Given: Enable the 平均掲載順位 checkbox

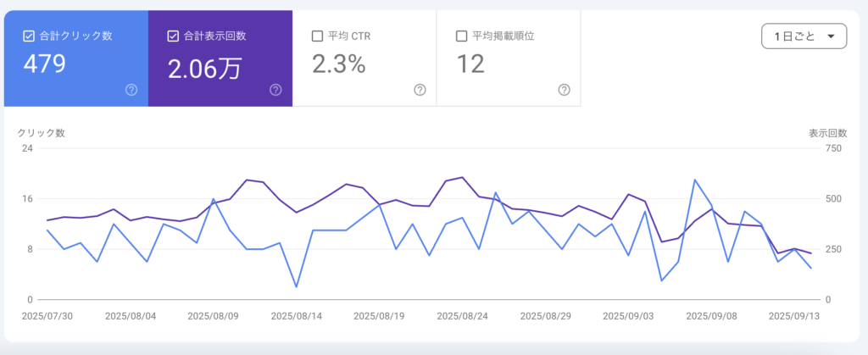Looking at the screenshot, I should (461, 36).
